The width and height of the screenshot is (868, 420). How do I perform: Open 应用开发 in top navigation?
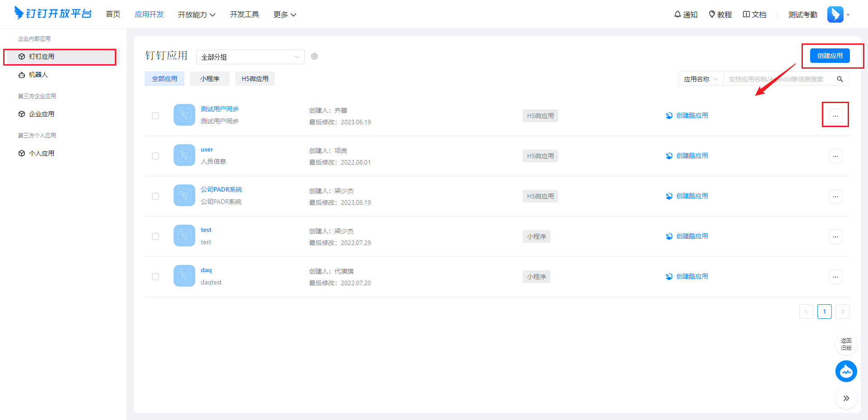pos(149,14)
